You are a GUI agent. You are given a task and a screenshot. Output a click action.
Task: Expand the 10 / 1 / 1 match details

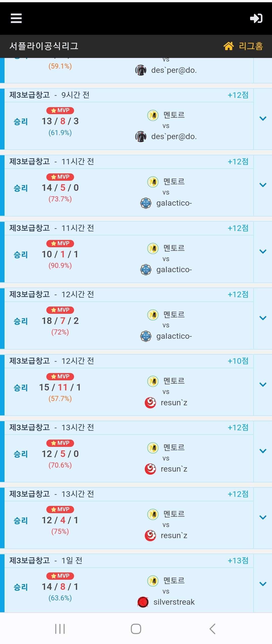click(263, 252)
